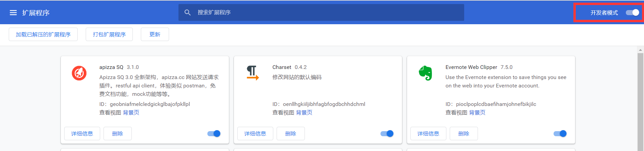Click 加载已解压的扩展程序 button
Viewport: 644px width, 151px height.
(x=43, y=34)
